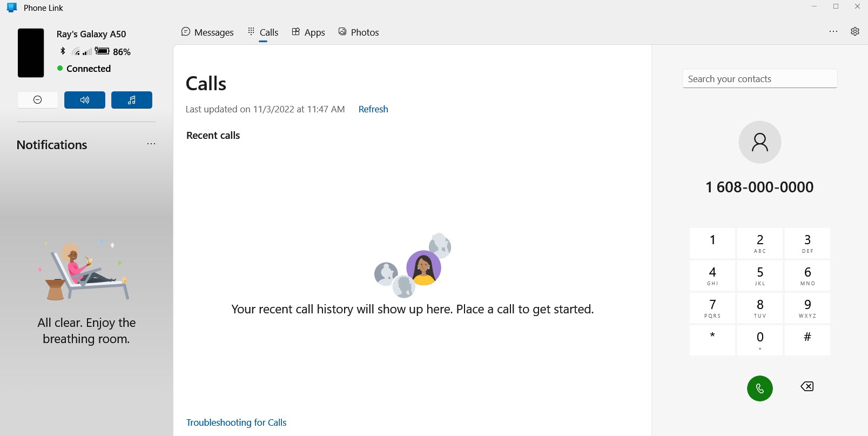
Task: Dial digit 3 DEF on keypad
Action: click(808, 243)
